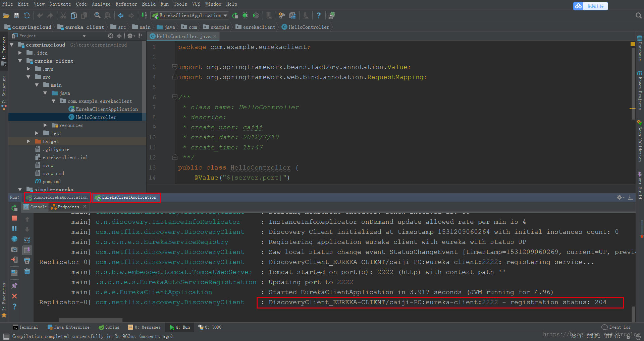644x341 pixels.
Task: Click the Build Project icon
Action: (x=144, y=15)
